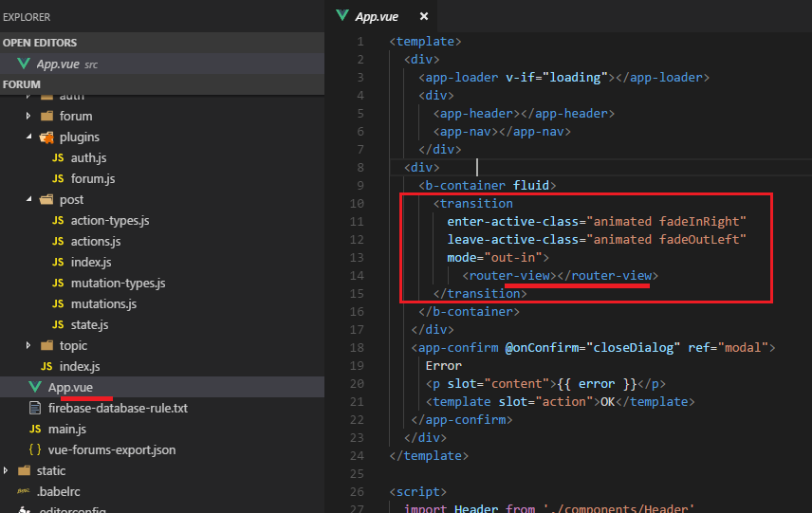
Task: Open the .babelrc file
Action: tap(59, 491)
